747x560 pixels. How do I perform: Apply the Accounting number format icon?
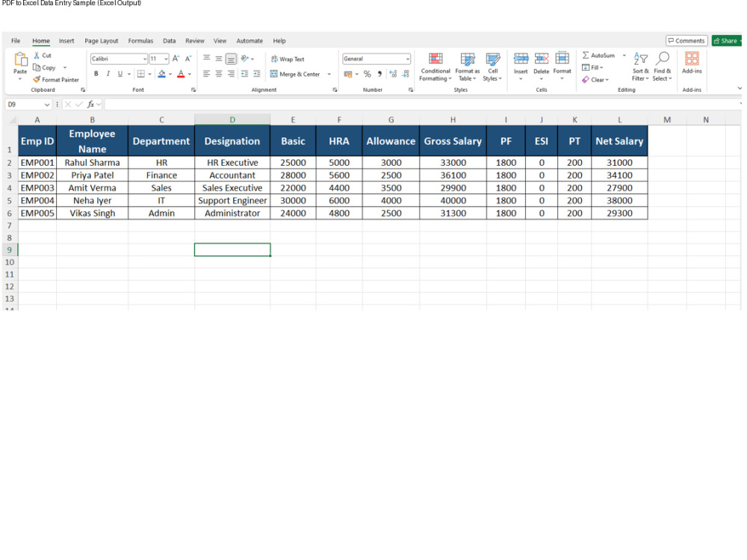pyautogui.click(x=348, y=74)
